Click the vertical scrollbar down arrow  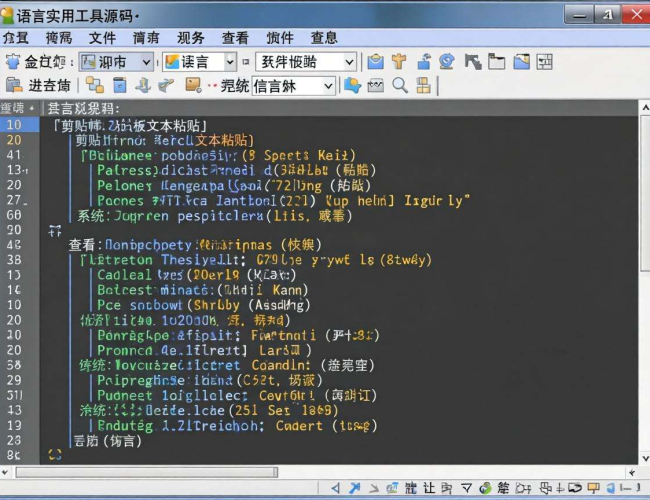pyautogui.click(x=645, y=459)
